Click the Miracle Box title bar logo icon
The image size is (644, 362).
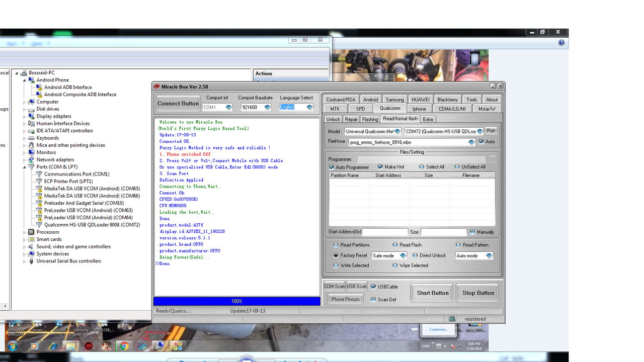click(x=156, y=86)
